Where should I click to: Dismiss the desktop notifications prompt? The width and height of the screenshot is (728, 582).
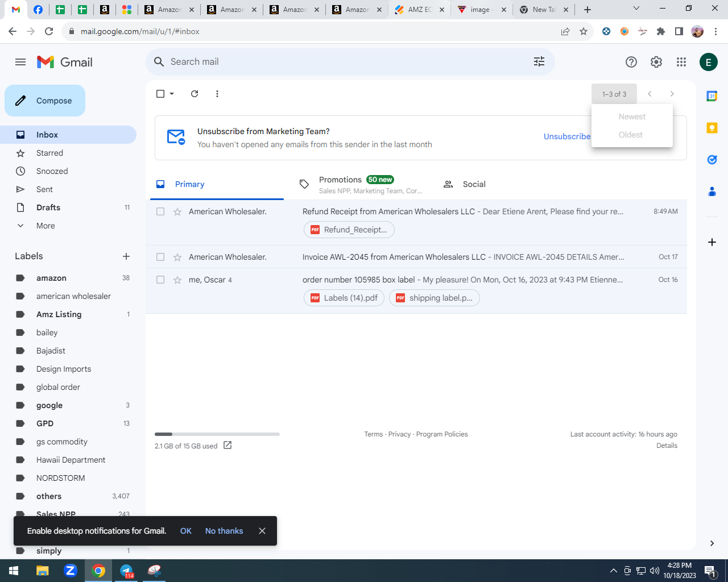point(262,531)
